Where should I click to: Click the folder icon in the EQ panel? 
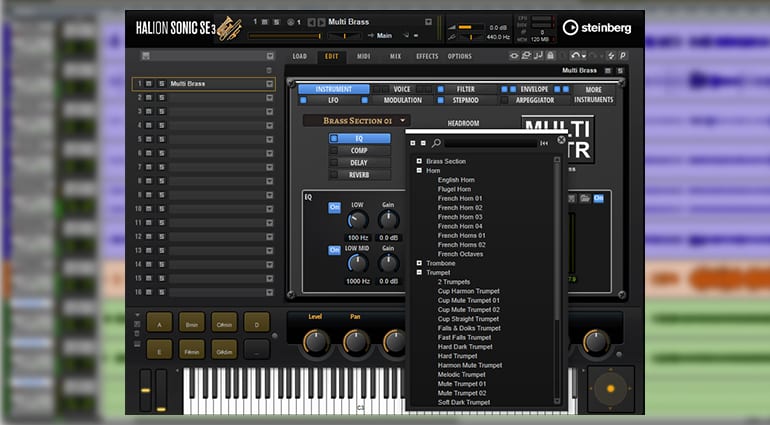pyautogui.click(x=584, y=198)
